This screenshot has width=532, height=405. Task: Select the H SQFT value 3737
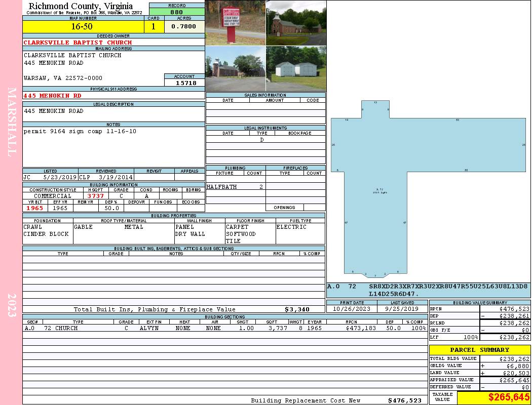pos(96,196)
